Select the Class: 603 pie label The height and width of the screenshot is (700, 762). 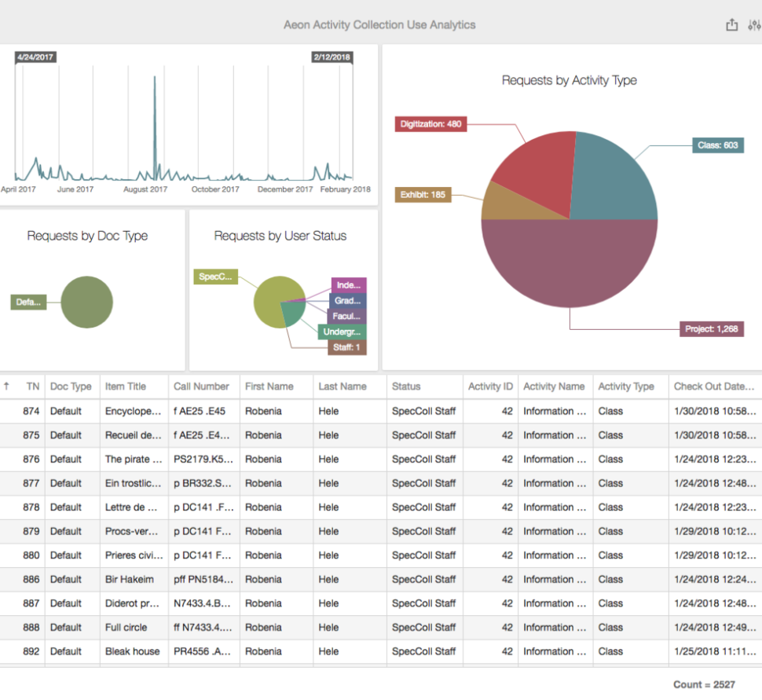[x=717, y=145]
